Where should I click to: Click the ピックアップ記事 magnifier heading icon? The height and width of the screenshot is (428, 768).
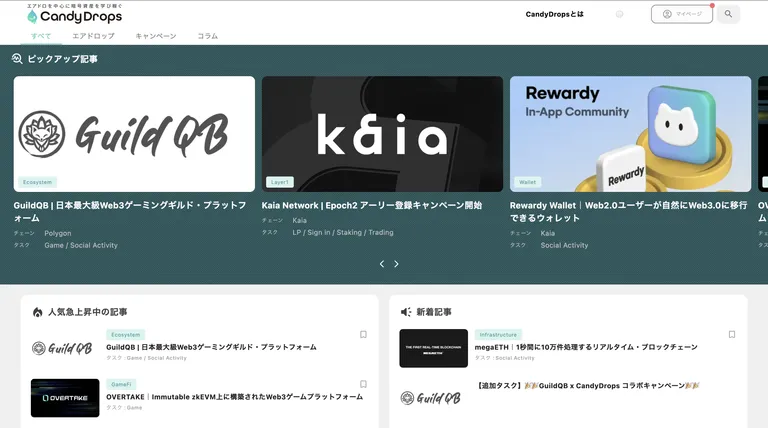tap(17, 59)
